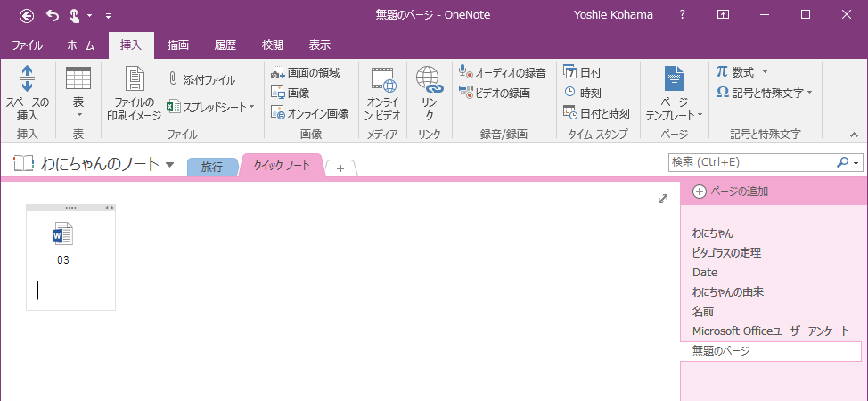Insert 添付ファイル attachment
868x401 pixels.
click(x=201, y=80)
